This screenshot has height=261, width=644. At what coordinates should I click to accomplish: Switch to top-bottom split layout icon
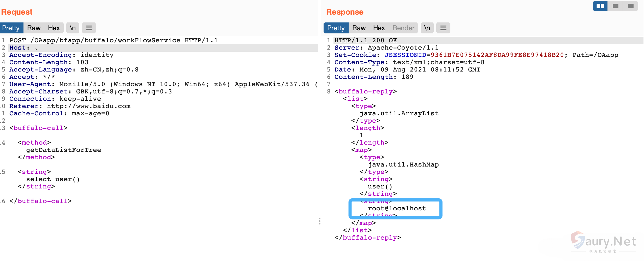click(615, 6)
